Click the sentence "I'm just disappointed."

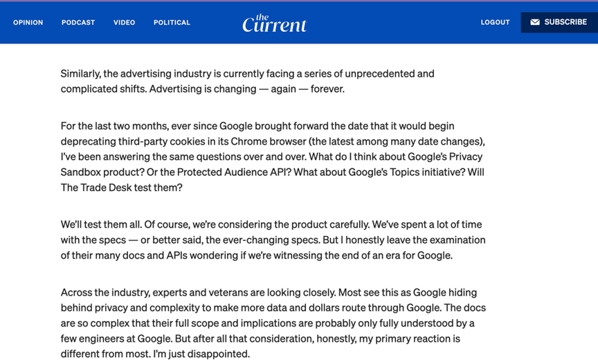point(201,354)
